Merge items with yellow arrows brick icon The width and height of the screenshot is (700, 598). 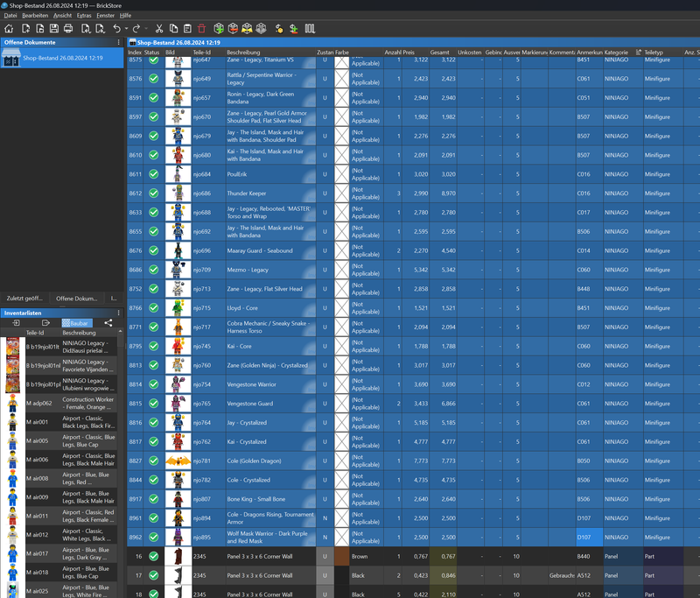pos(247,29)
